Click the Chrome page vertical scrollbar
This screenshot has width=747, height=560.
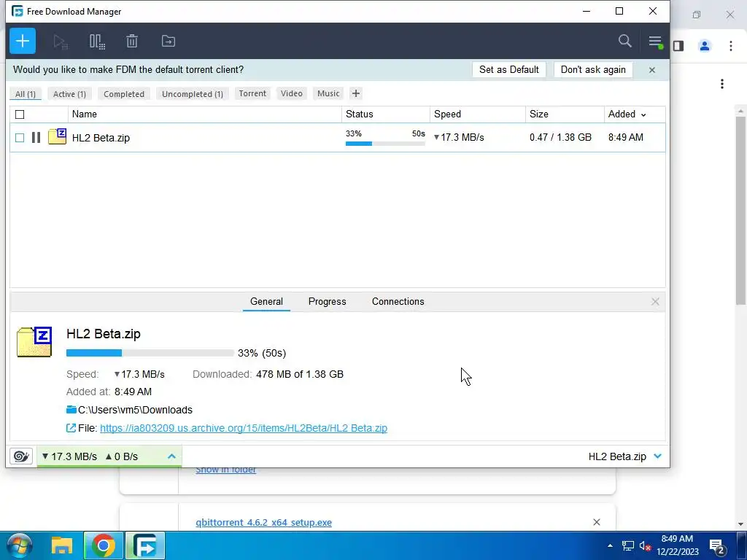(x=740, y=209)
